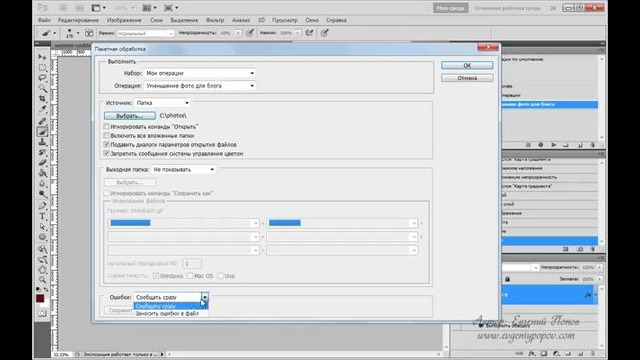
Task: Confirm batch dialog with OK
Action: (467, 65)
